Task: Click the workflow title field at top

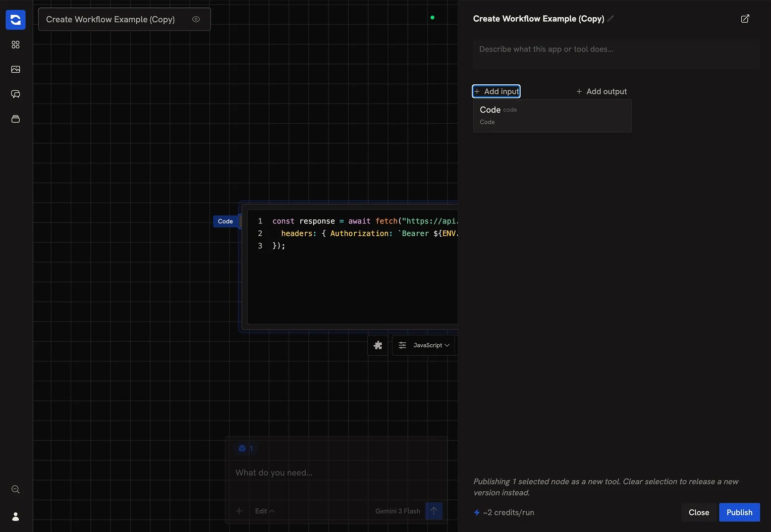Action: pos(124,19)
